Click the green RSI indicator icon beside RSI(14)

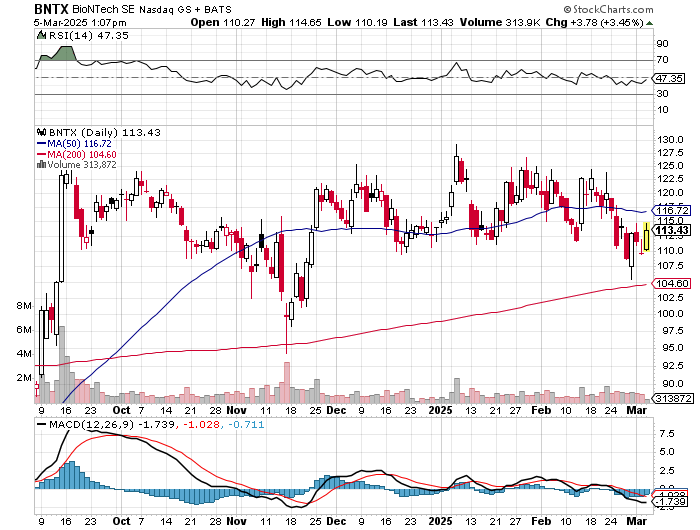click(x=41, y=35)
